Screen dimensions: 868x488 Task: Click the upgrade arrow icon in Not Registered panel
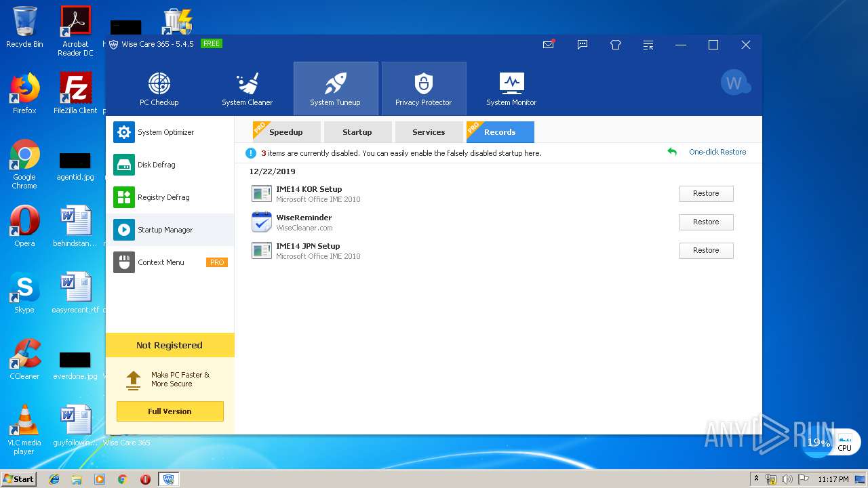tap(134, 380)
